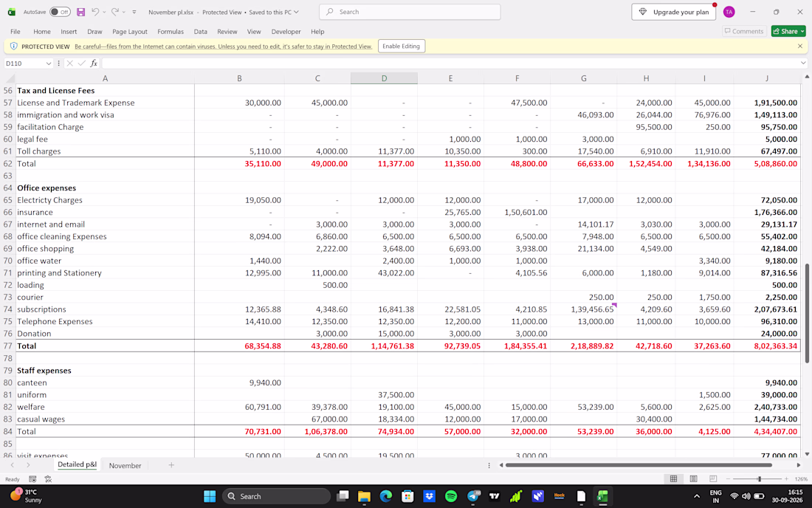Click the vertical scrollbar thumb
The height and width of the screenshot is (508, 812).
807,313
